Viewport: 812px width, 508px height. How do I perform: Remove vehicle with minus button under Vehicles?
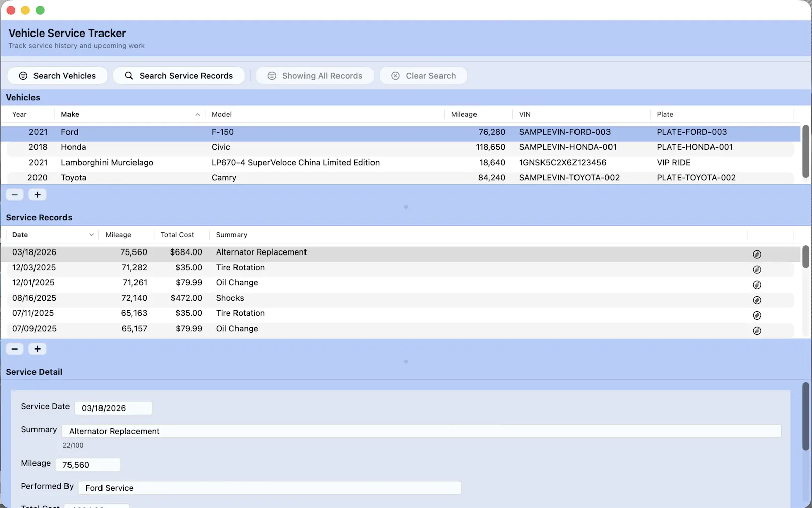(x=15, y=195)
